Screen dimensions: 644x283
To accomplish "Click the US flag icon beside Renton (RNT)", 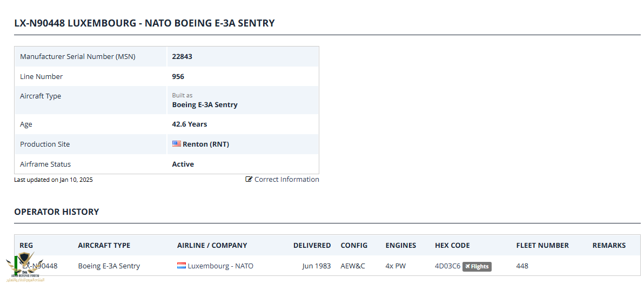I will 177,144.
